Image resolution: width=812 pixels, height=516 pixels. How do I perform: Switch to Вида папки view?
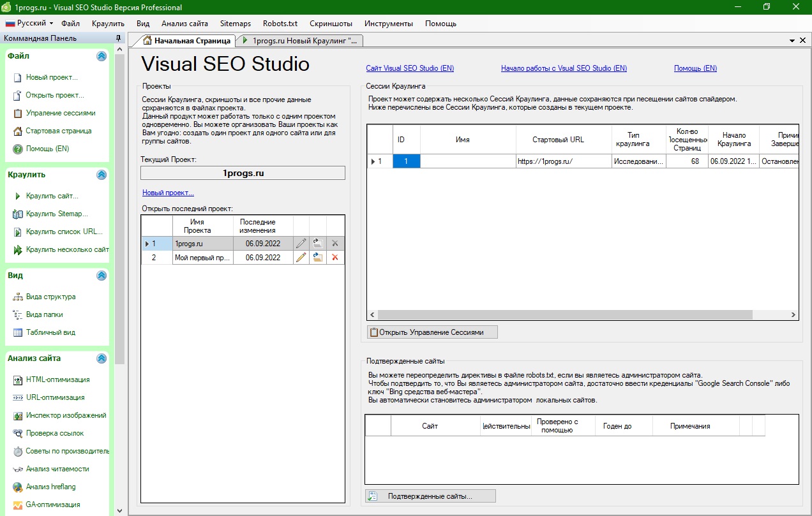44,314
